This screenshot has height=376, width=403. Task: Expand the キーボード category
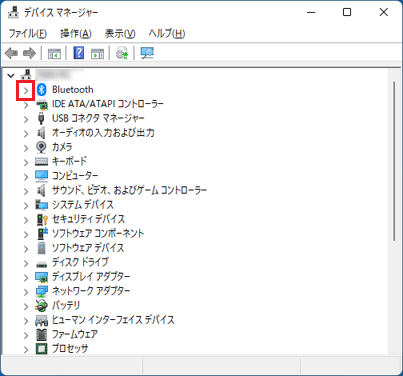(x=26, y=162)
